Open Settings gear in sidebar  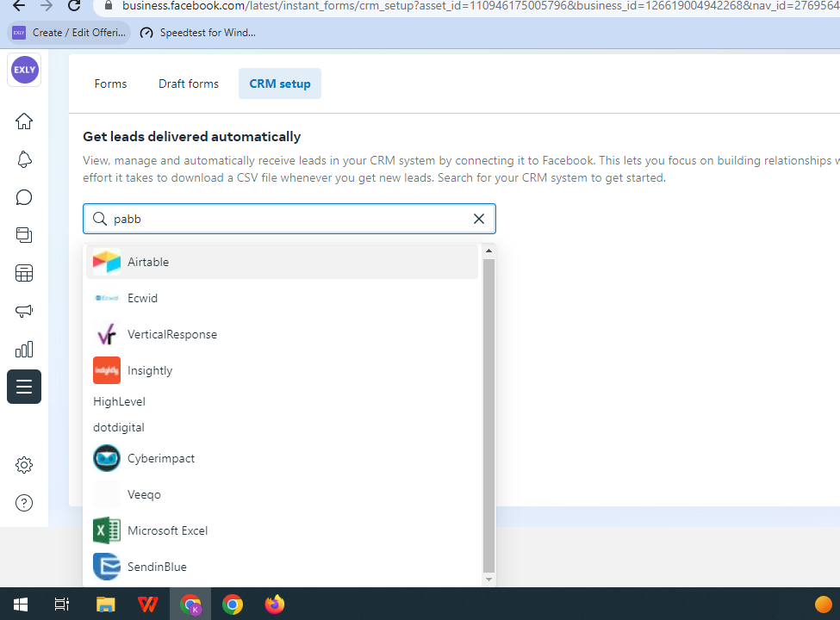pos(24,465)
